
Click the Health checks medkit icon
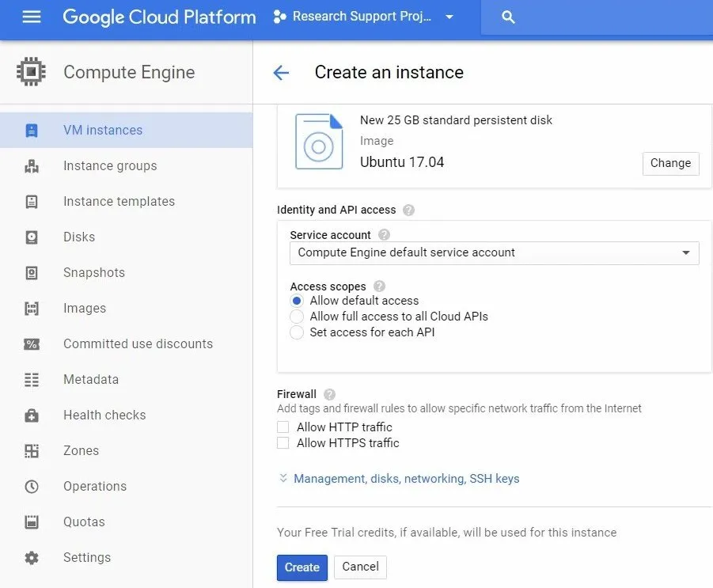(x=32, y=415)
